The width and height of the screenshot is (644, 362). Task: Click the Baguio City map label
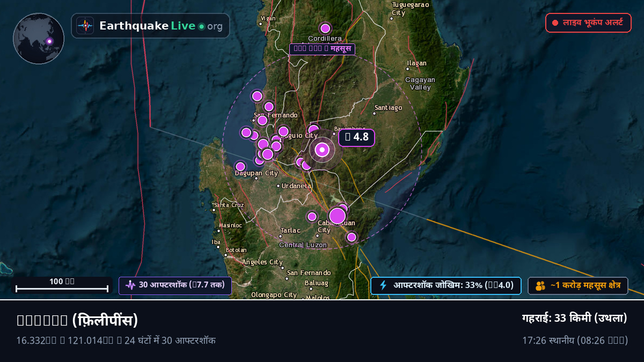299,136
